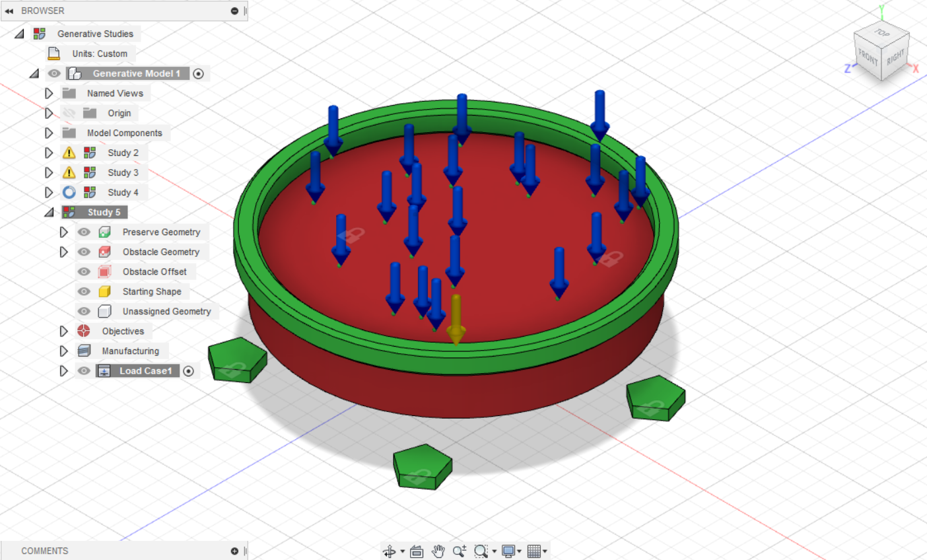Expand the Origin folder
The height and width of the screenshot is (560, 927).
[x=49, y=113]
